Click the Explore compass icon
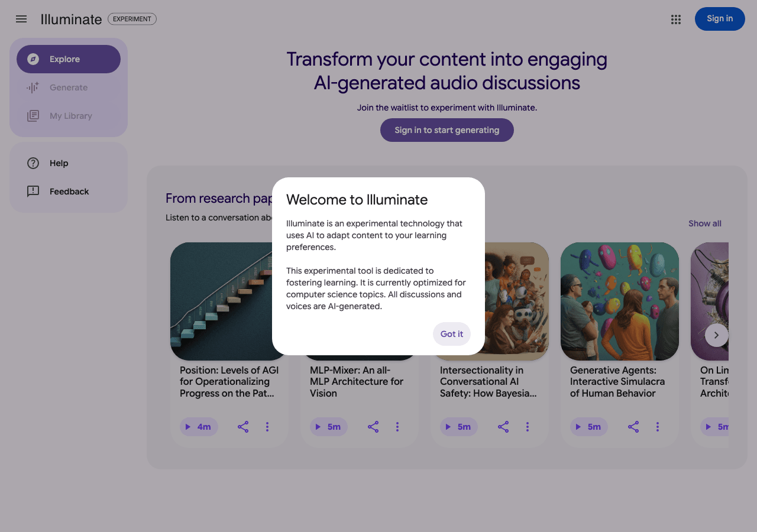Image resolution: width=757 pixels, height=532 pixels. [x=33, y=59]
